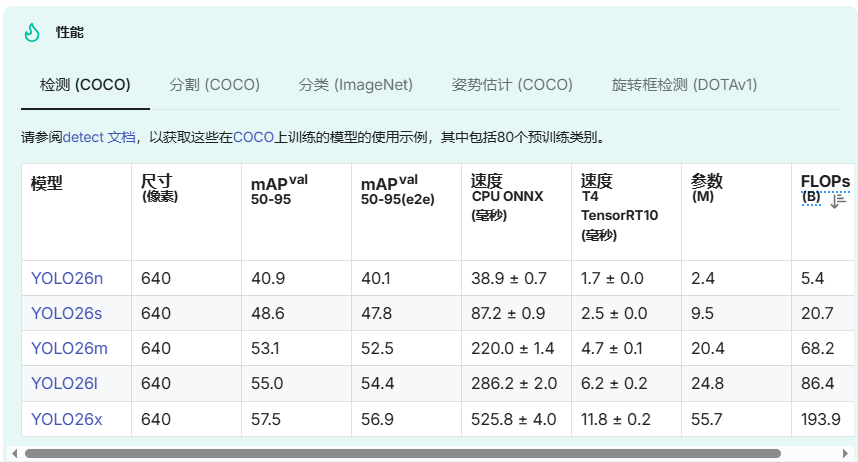Open the YOLO26s model link
Screen dimensions: 858x462
(x=66, y=313)
